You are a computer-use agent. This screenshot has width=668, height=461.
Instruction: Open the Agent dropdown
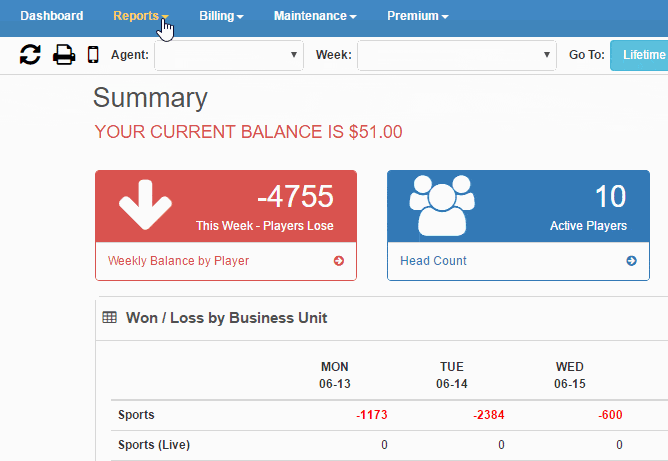(x=229, y=55)
